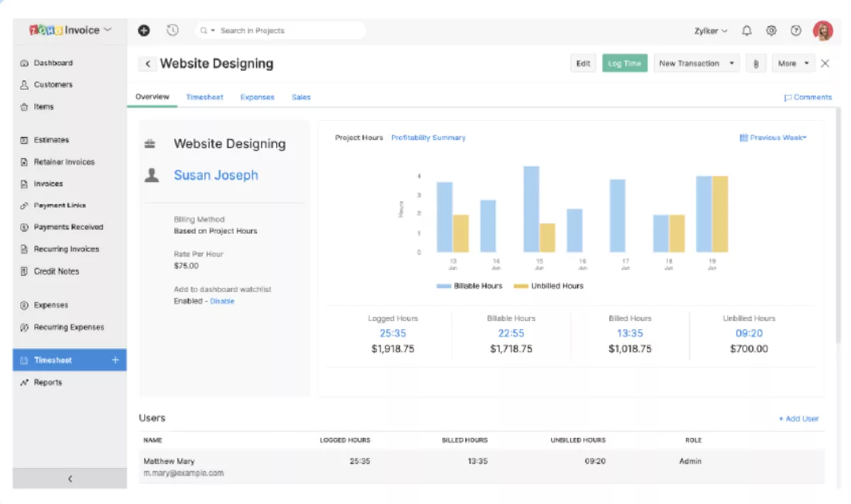
Task: Go back using the left arrow icon
Action: pos(148,64)
